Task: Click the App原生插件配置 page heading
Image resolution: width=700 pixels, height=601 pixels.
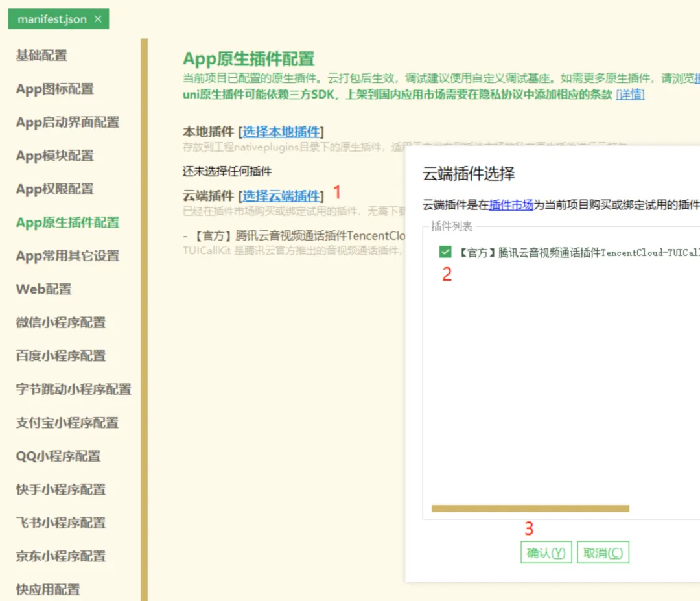Action: [249, 58]
